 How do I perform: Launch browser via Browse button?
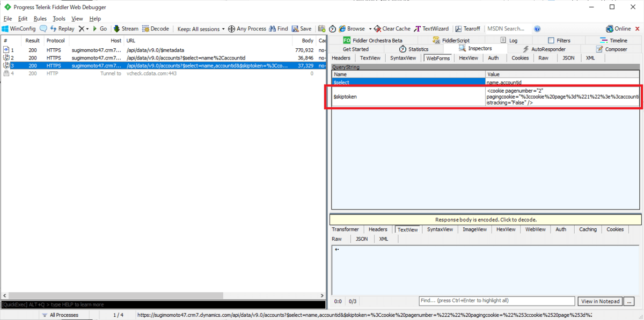point(352,29)
